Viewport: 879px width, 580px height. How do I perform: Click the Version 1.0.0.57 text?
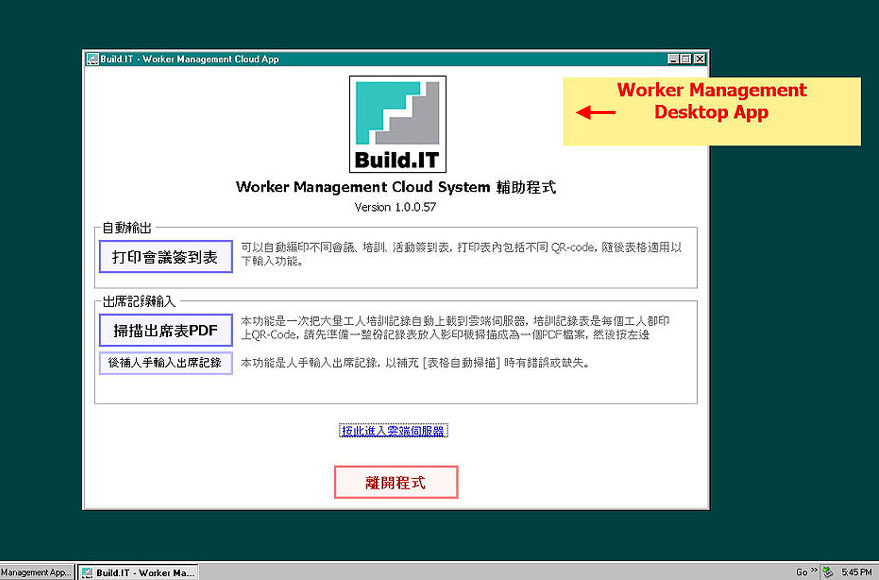[x=395, y=207]
